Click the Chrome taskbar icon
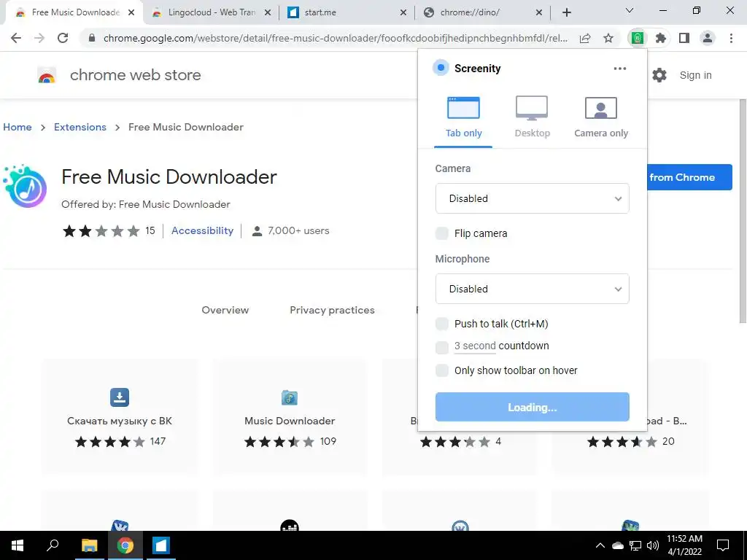 point(125,545)
